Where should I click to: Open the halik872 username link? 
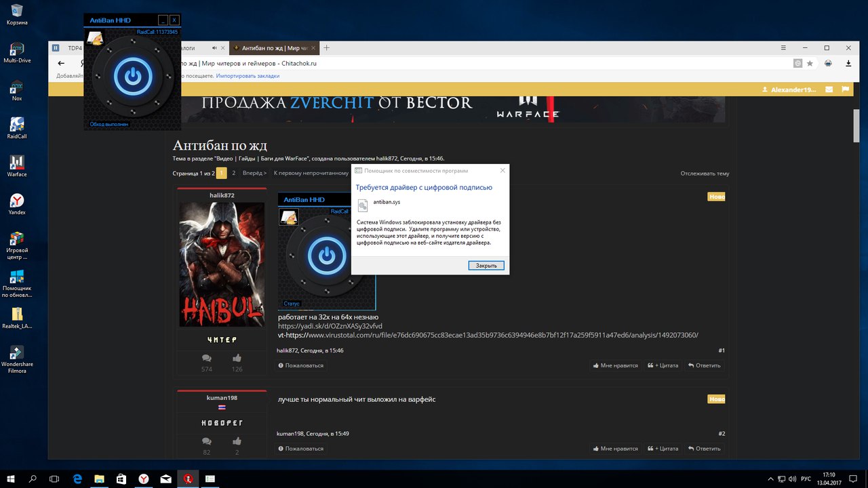click(x=222, y=195)
